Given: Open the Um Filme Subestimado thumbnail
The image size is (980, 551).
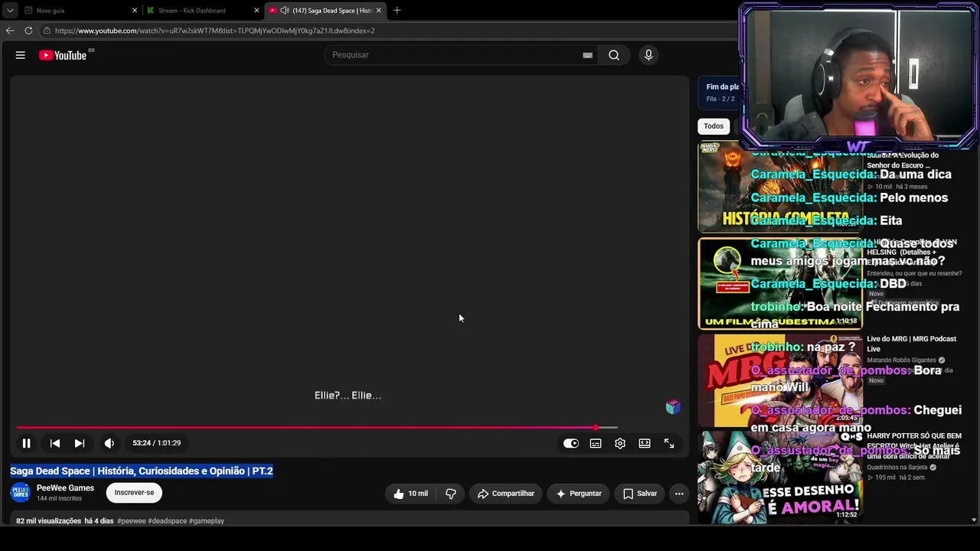Looking at the screenshot, I should click(780, 283).
